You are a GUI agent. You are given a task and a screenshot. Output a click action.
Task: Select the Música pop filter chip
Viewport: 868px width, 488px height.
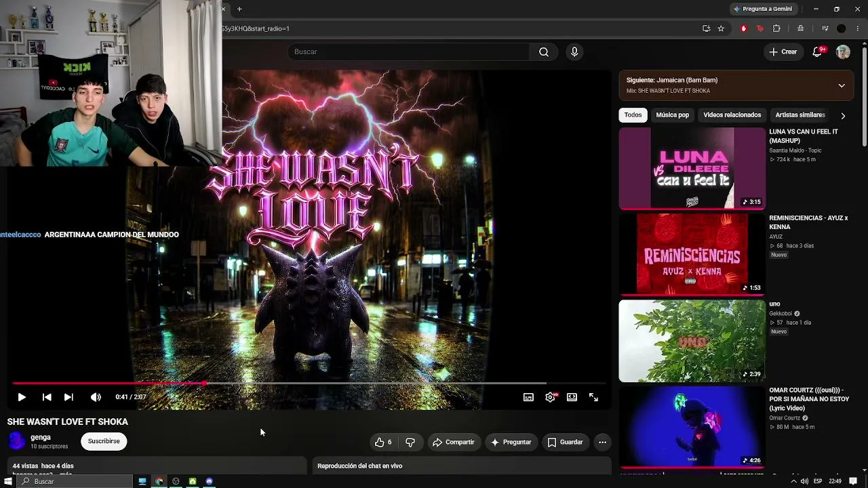672,115
